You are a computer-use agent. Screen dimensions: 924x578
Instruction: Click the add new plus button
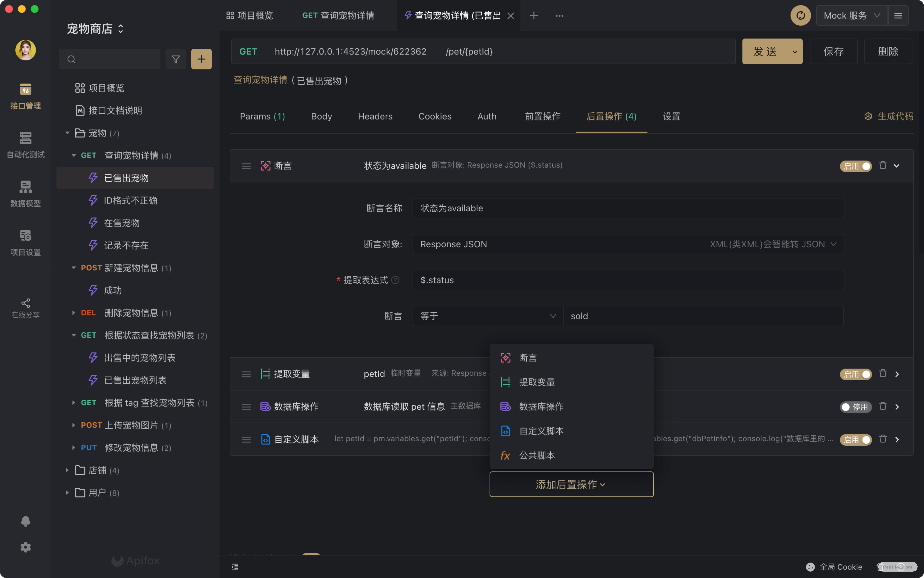point(201,59)
